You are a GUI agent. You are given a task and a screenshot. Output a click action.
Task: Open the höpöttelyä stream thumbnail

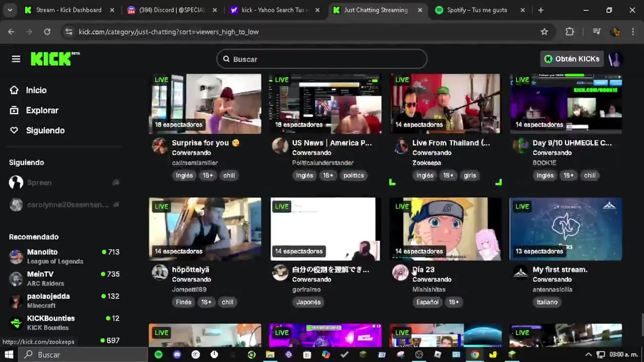pos(205,229)
